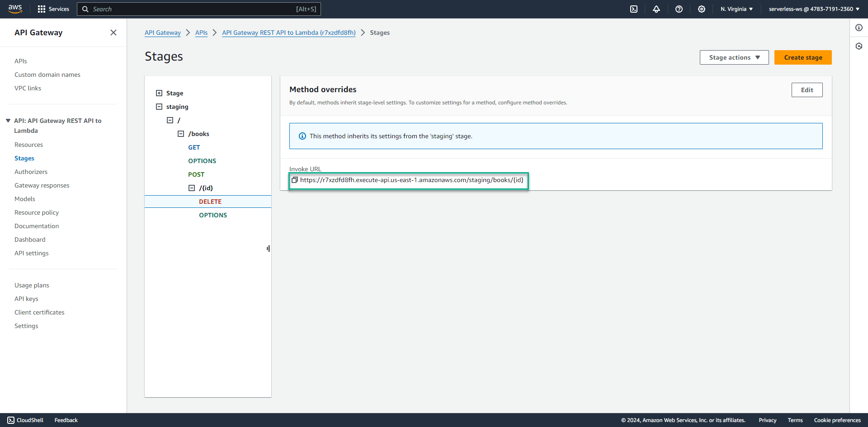This screenshot has width=868, height=427.
Task: Open Authorizers in the sidebar
Action: (31, 172)
